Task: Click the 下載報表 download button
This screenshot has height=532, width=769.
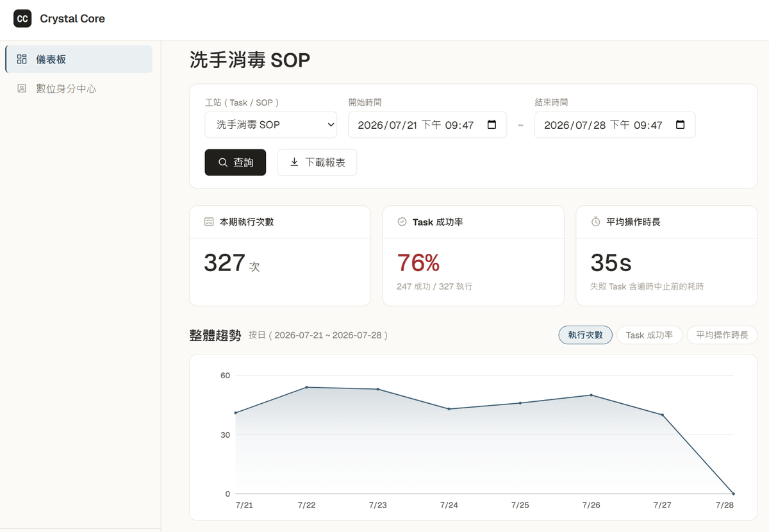Action: pyautogui.click(x=317, y=162)
